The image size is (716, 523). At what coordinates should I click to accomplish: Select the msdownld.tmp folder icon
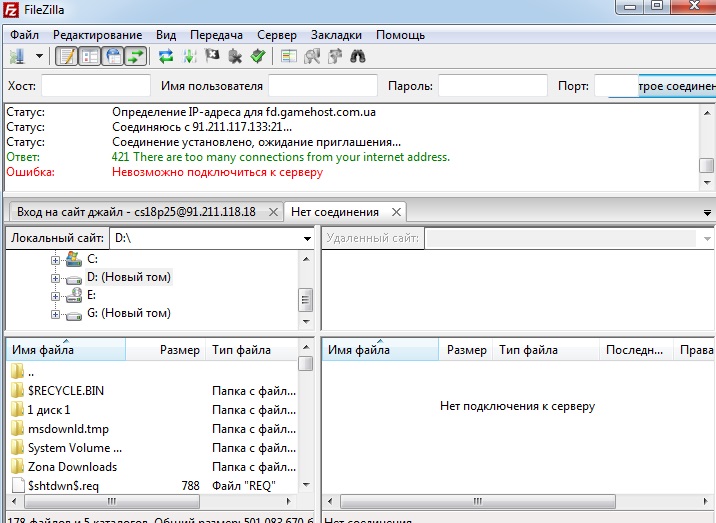click(x=17, y=428)
